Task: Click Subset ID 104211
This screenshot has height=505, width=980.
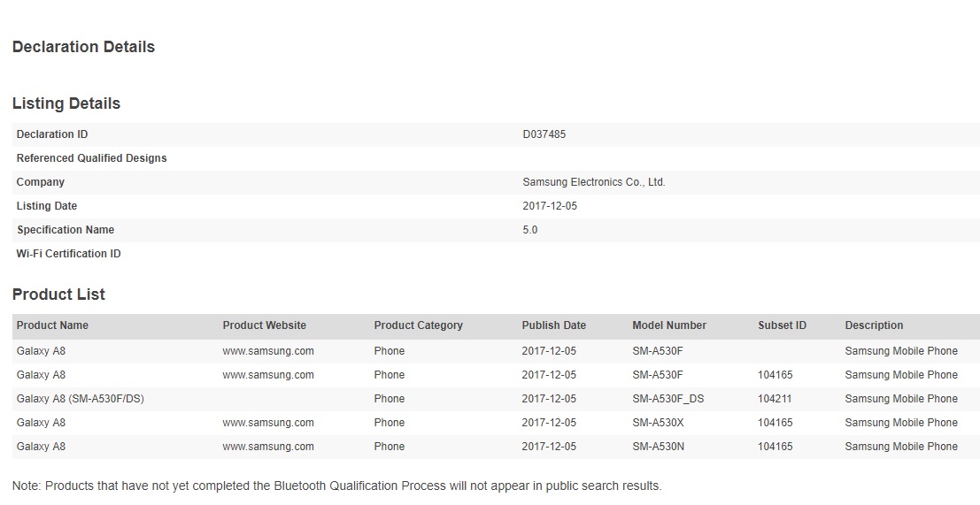Action: tap(775, 399)
